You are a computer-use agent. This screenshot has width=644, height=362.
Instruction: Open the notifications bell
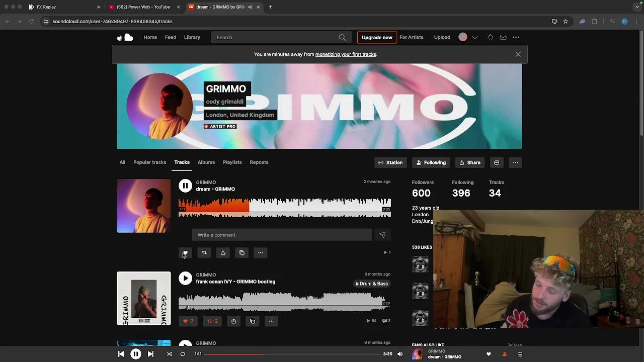pyautogui.click(x=490, y=37)
